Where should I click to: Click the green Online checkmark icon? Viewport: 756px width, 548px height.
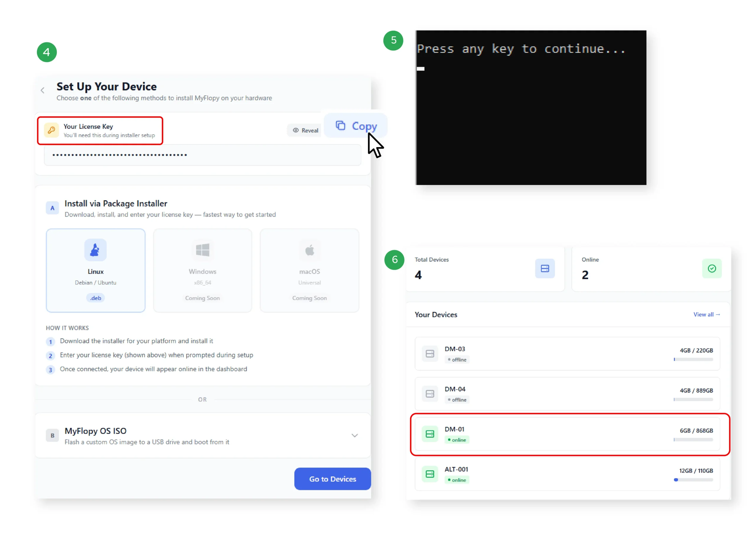(712, 269)
